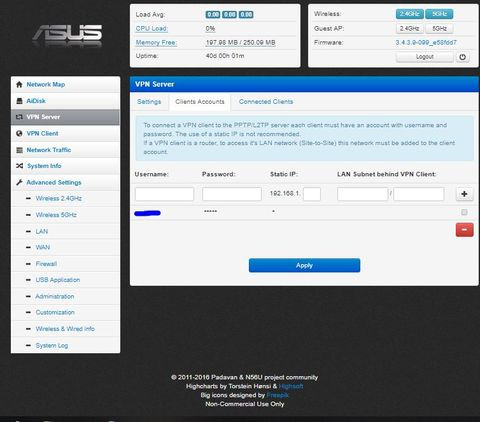Screen dimensions: 480x422
Task: Focus the LAN subnet address field
Action: coord(362,194)
